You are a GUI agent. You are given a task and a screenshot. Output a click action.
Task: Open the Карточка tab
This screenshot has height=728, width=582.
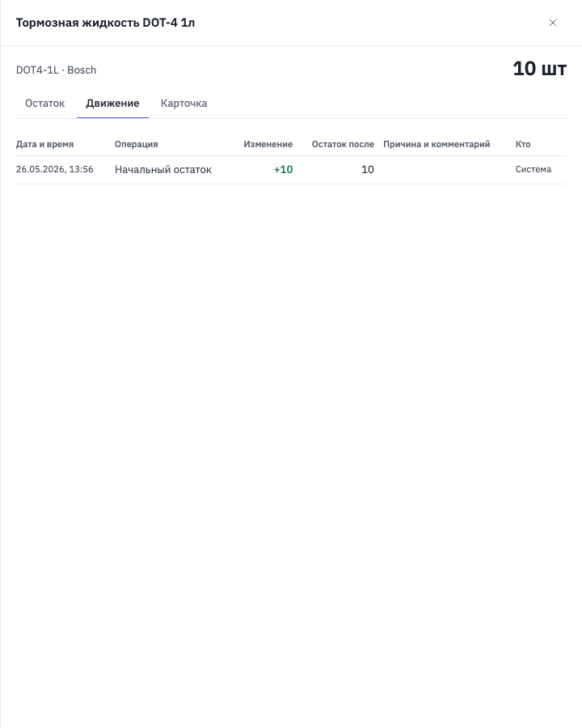coord(183,103)
